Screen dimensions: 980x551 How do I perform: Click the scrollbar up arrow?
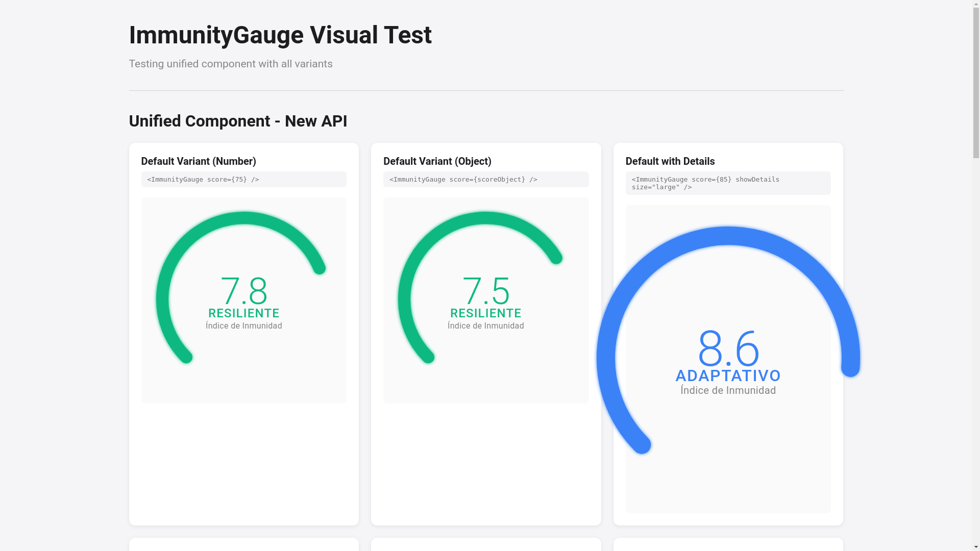[x=976, y=4]
